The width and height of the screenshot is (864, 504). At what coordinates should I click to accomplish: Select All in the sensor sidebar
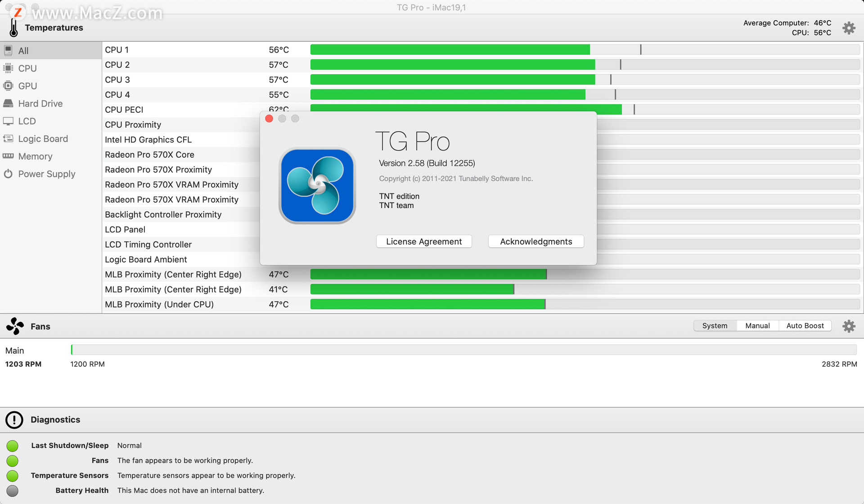click(51, 51)
